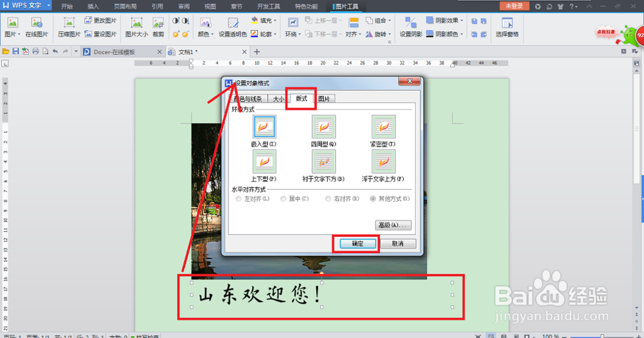Expand the quick access toolbar customize arrow
Image resolution: width=644 pixels, height=338 pixels.
pyautogui.click(x=76, y=52)
